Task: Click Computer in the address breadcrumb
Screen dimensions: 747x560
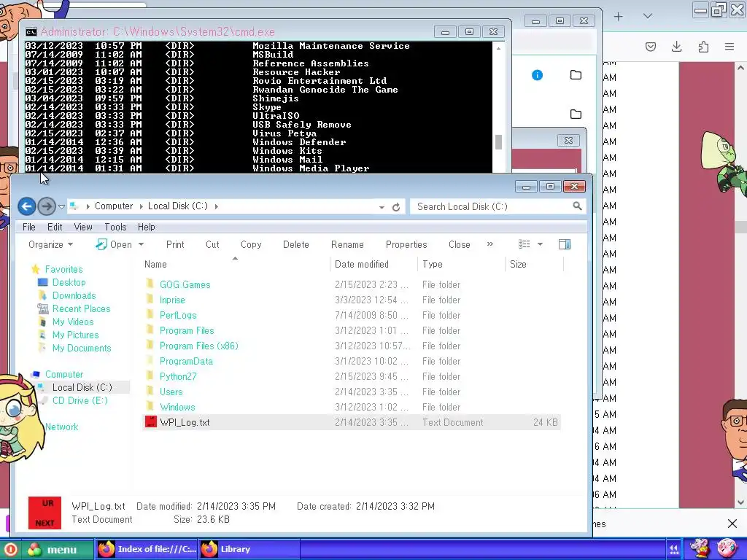Action: coord(113,206)
